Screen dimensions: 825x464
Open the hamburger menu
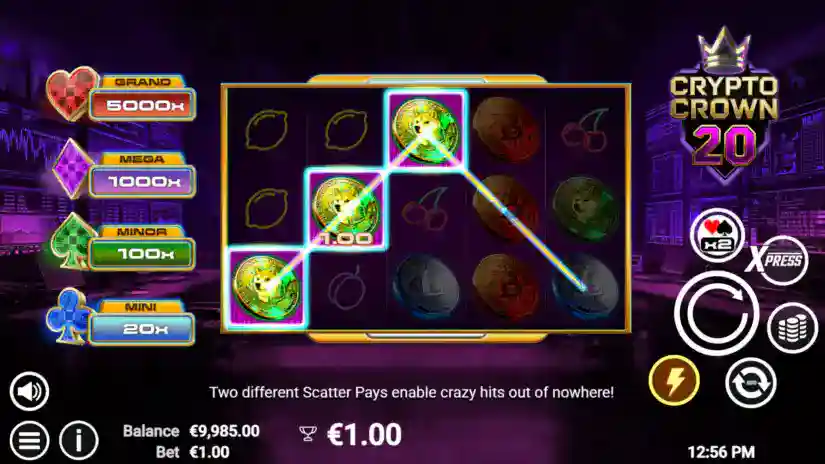click(29, 440)
